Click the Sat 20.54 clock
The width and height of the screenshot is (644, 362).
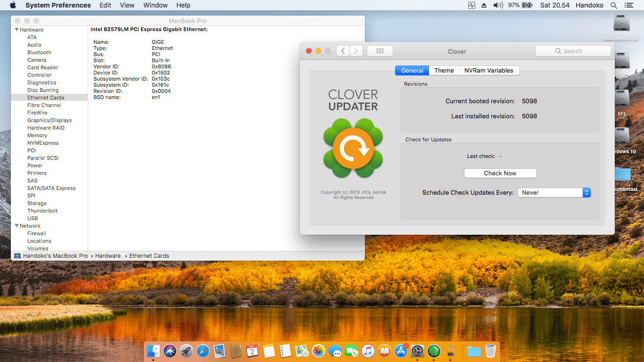coord(555,5)
